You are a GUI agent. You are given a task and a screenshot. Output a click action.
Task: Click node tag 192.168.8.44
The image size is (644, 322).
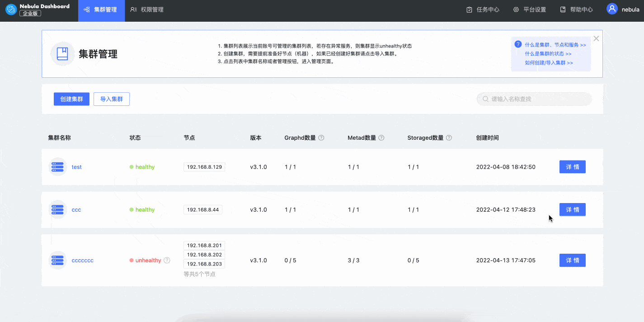203,210
